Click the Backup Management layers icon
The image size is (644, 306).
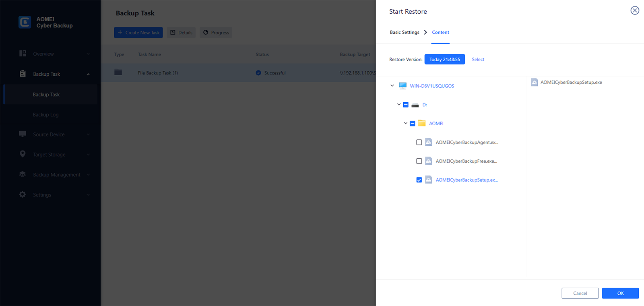[x=23, y=174]
